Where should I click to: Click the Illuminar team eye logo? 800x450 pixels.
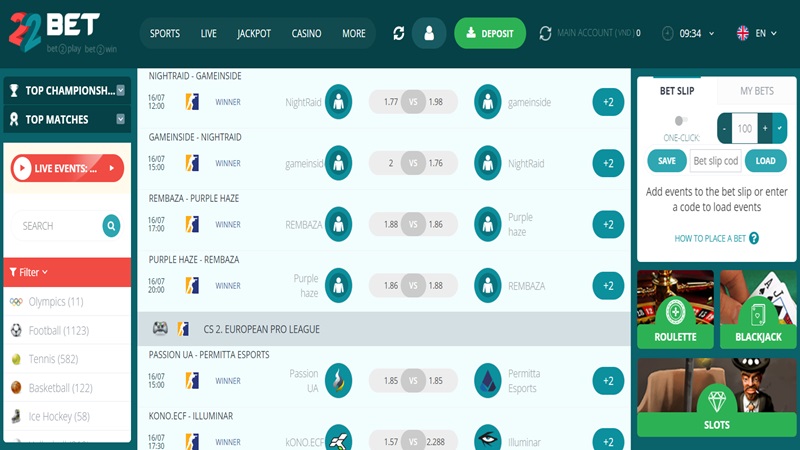point(488,438)
